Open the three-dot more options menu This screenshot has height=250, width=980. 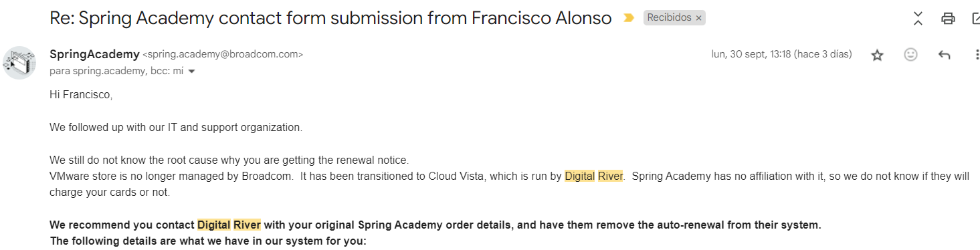[977, 55]
